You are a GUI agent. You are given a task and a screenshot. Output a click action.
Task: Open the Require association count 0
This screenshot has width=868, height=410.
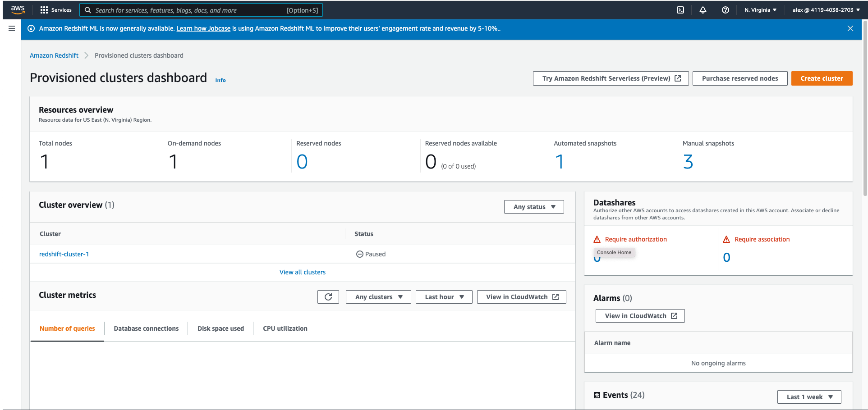coord(727,257)
